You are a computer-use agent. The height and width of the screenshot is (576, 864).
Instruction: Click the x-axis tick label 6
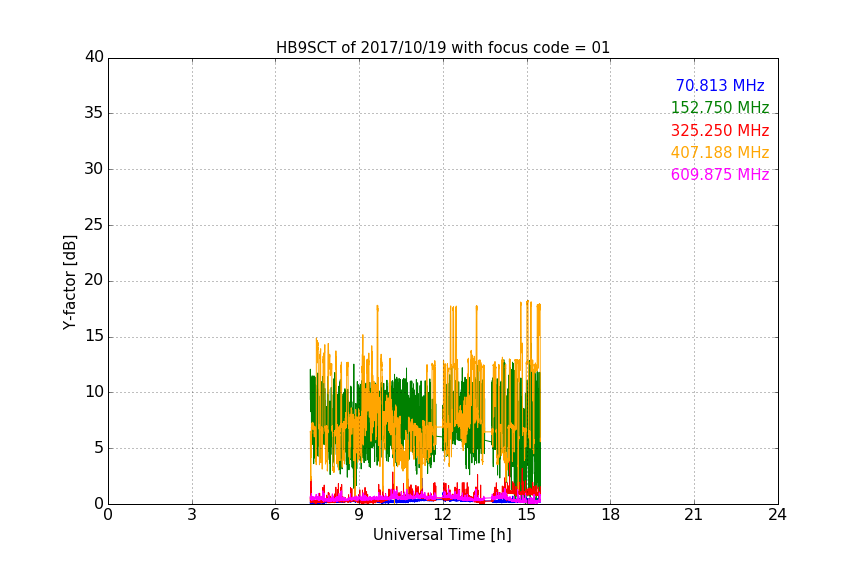pyautogui.click(x=275, y=515)
